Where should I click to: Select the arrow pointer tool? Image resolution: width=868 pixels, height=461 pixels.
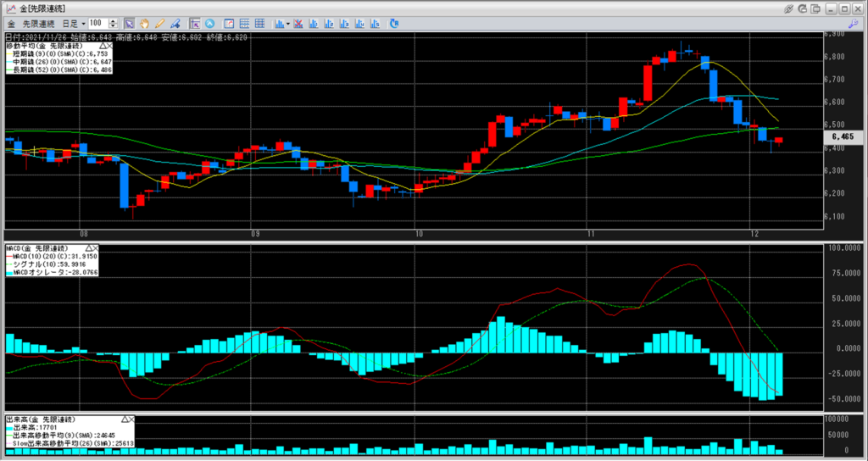(x=129, y=23)
